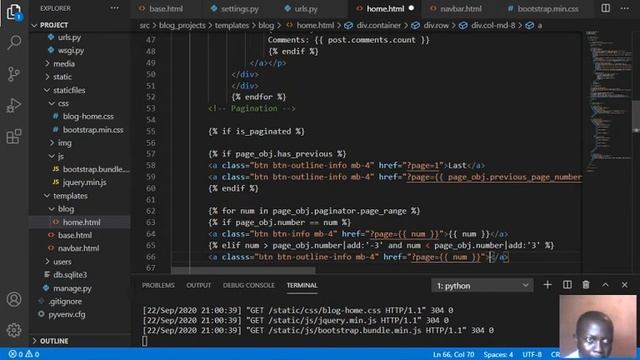Open the Manage gear settings
640x360 pixels.
click(x=14, y=330)
